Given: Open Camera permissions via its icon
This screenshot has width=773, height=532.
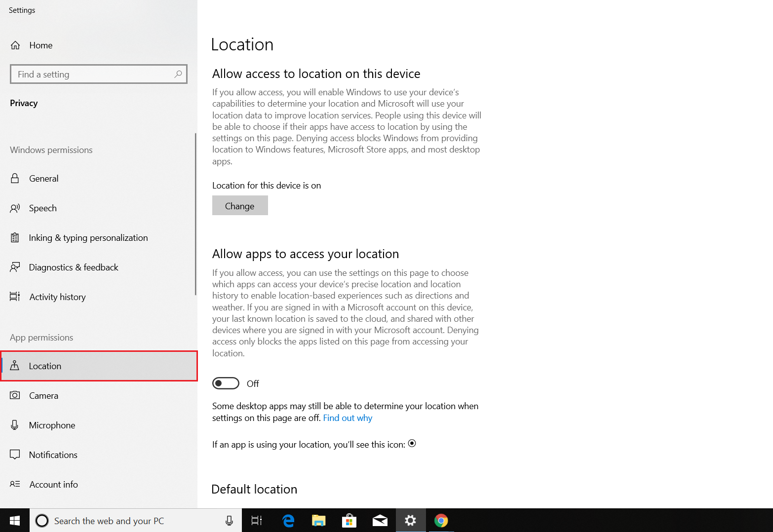Looking at the screenshot, I should click(15, 395).
